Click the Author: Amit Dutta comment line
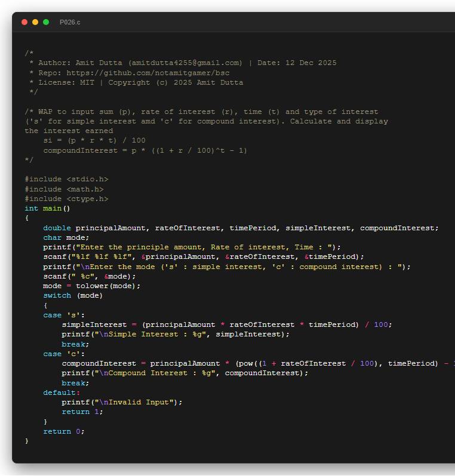The width and height of the screenshot is (455, 476). click(183, 63)
